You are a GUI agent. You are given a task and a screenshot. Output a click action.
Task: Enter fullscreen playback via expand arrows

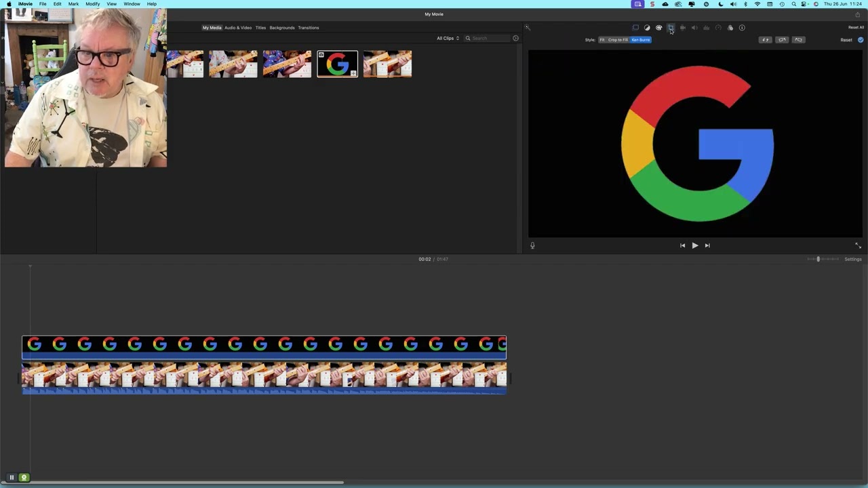[x=858, y=245]
